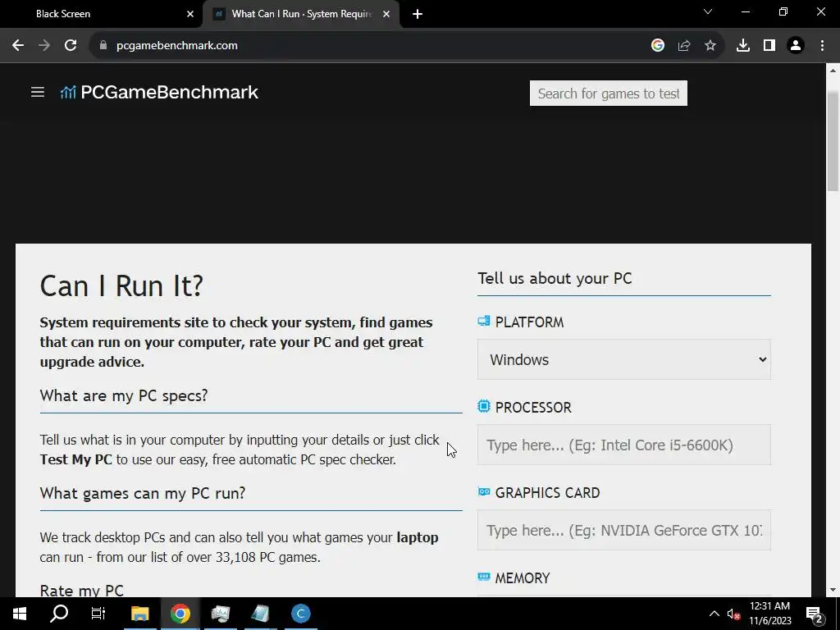
Task: Click the bold laptop text
Action: pos(418,537)
